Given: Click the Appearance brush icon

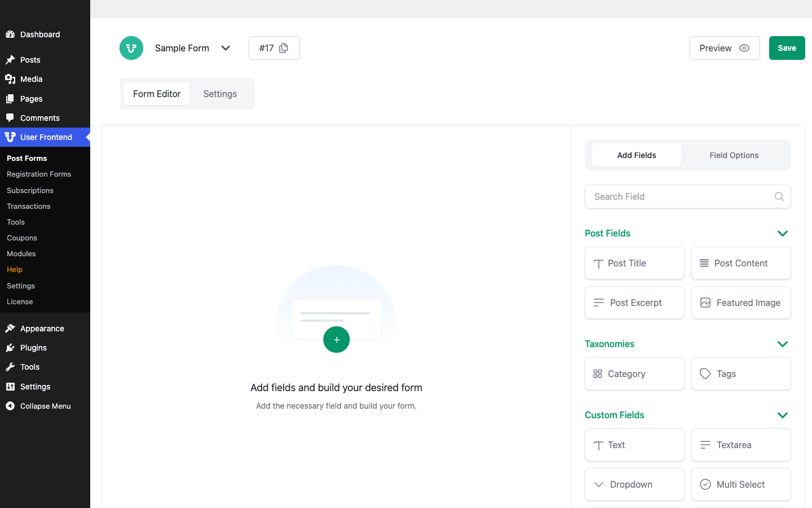Looking at the screenshot, I should [x=10, y=329].
